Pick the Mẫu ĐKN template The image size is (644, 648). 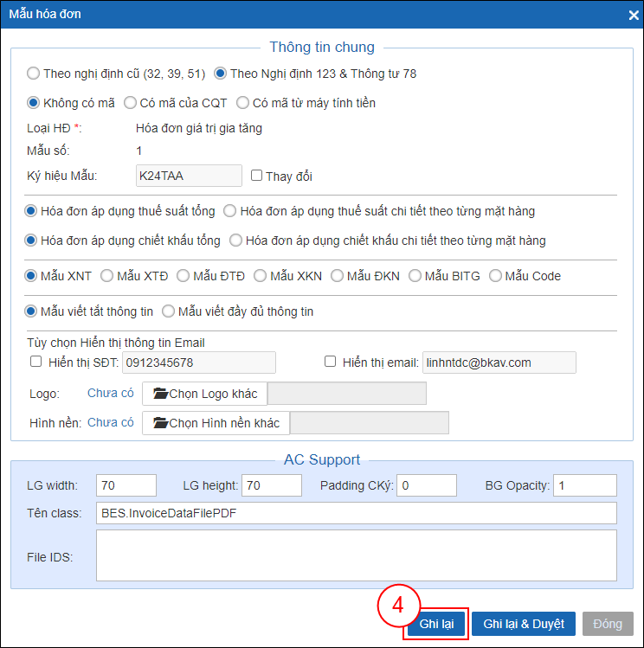(337, 276)
